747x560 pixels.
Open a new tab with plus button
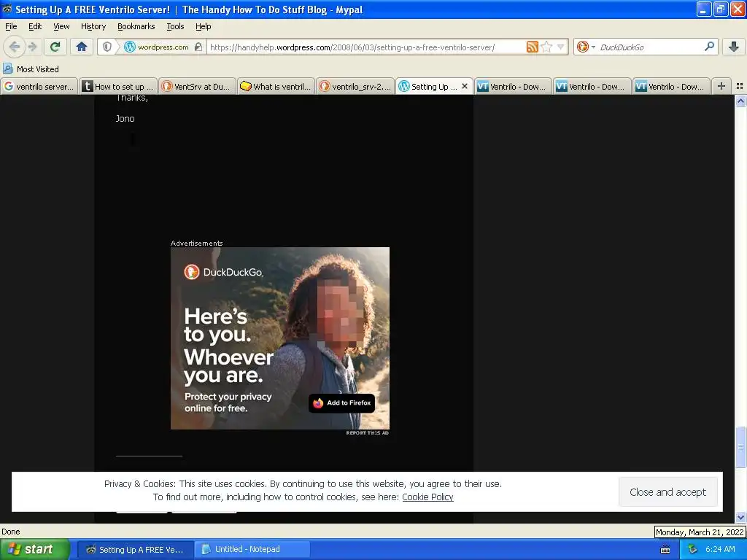click(x=721, y=86)
